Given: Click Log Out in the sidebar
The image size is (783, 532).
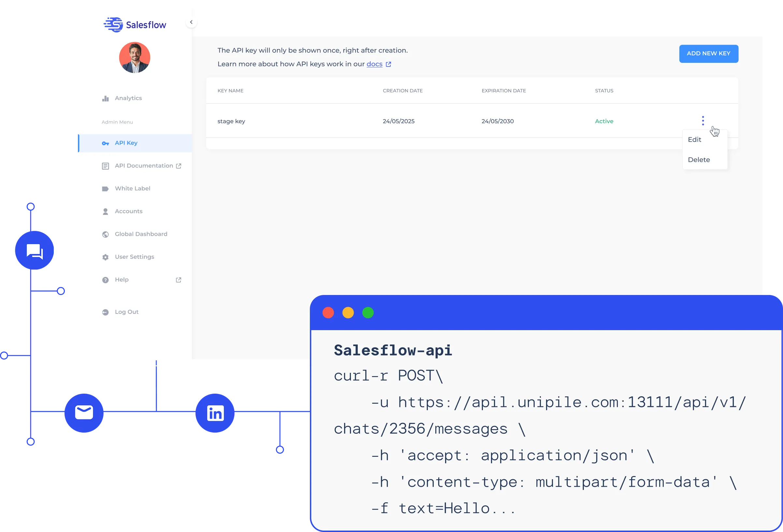Looking at the screenshot, I should [127, 312].
